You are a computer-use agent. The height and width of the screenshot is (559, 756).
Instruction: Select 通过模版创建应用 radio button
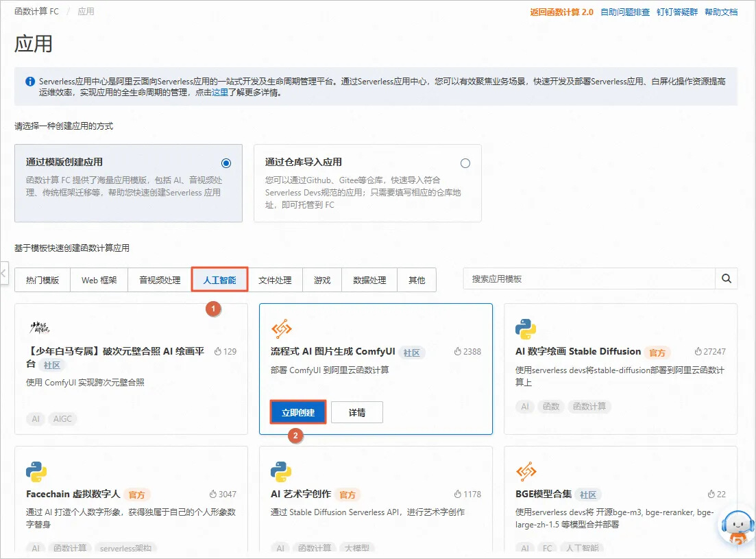(226, 163)
